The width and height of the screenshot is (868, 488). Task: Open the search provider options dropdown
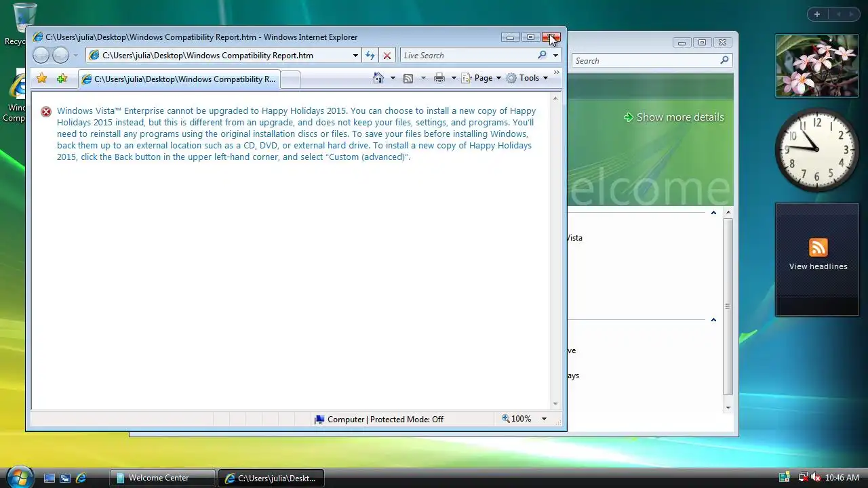[555, 56]
